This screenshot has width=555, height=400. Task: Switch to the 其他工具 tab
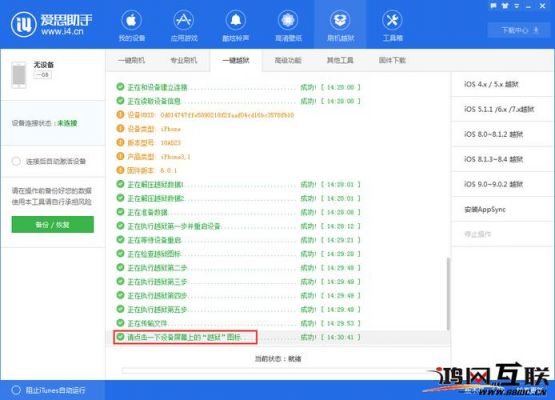point(340,61)
